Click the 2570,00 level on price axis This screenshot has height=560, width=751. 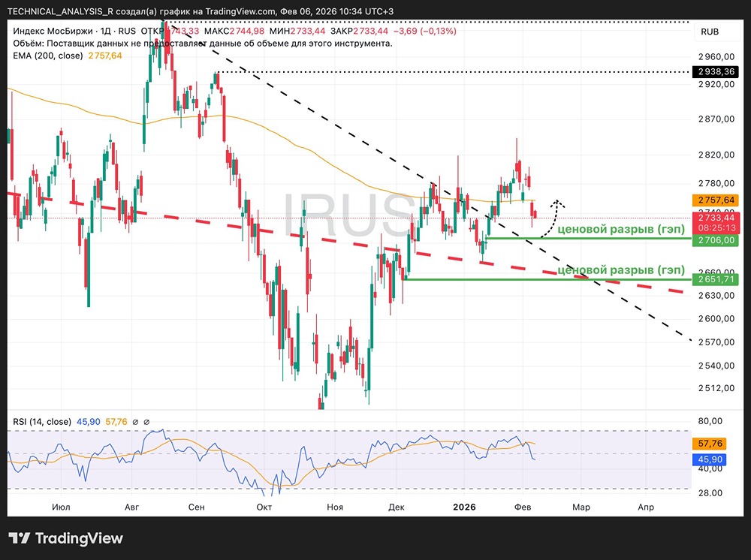(x=716, y=342)
